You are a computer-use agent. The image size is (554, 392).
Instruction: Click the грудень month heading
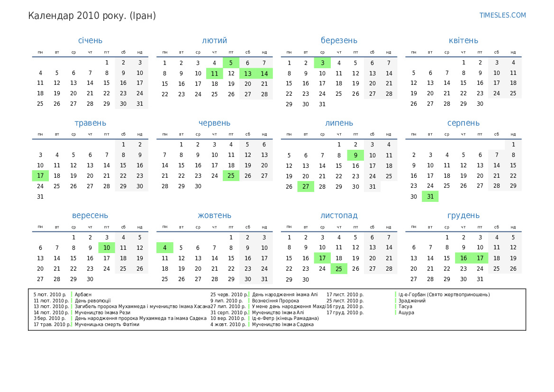click(463, 216)
